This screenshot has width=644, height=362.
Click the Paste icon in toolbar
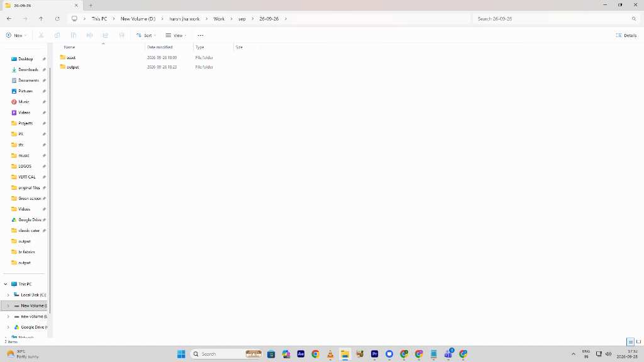[x=73, y=35]
